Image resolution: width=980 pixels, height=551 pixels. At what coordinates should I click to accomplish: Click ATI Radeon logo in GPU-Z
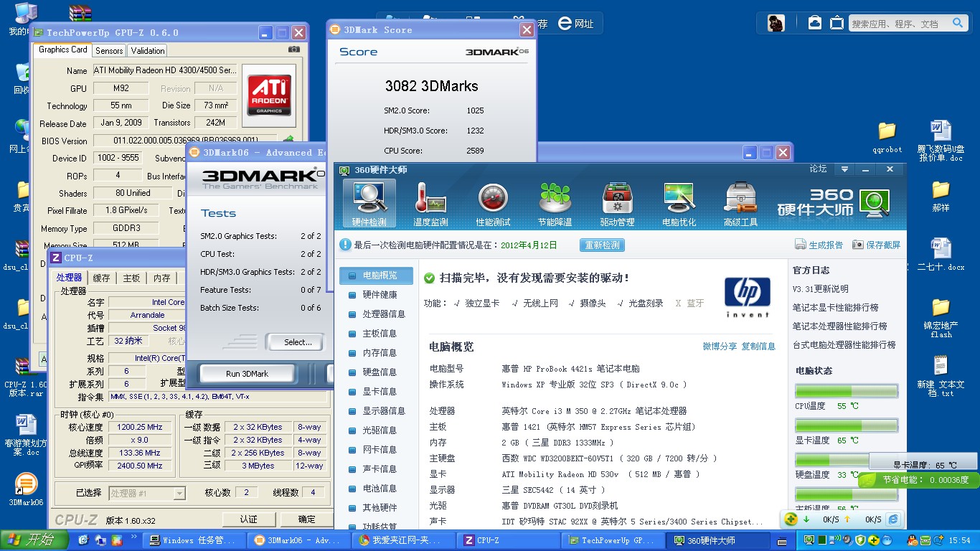[269, 95]
